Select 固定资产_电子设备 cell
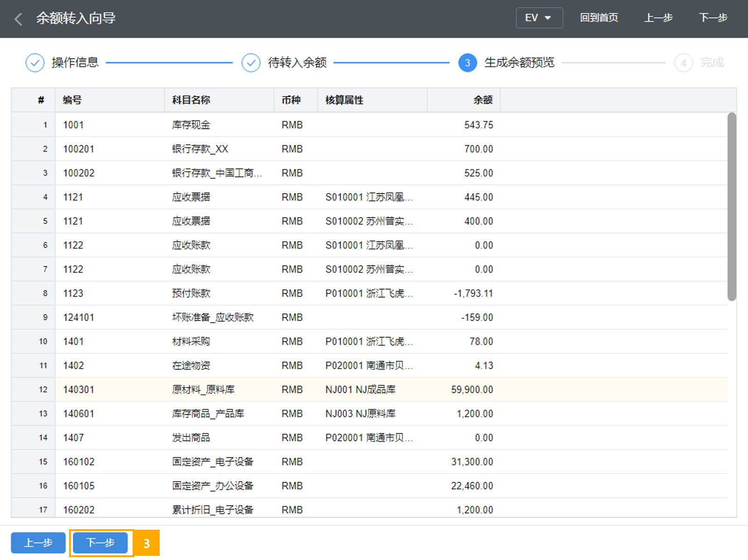 coord(212,462)
